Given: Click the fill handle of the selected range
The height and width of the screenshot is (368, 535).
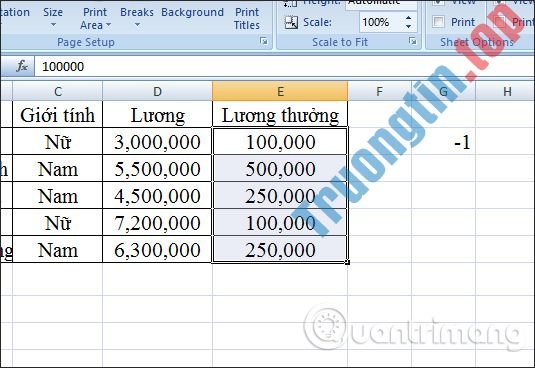Looking at the screenshot, I should 348,263.
